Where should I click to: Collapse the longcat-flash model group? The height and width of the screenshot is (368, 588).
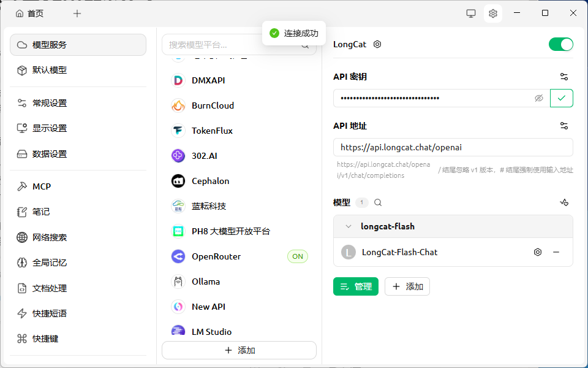coord(349,226)
